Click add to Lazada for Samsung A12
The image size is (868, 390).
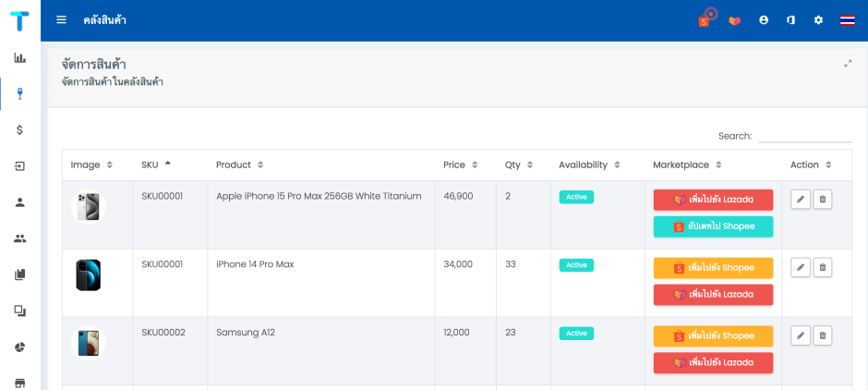coord(713,362)
